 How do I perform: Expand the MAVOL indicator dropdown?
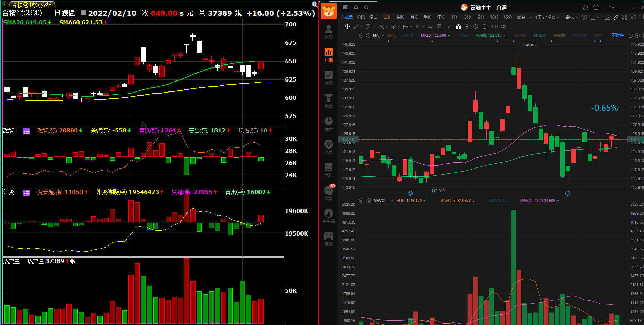392,201
